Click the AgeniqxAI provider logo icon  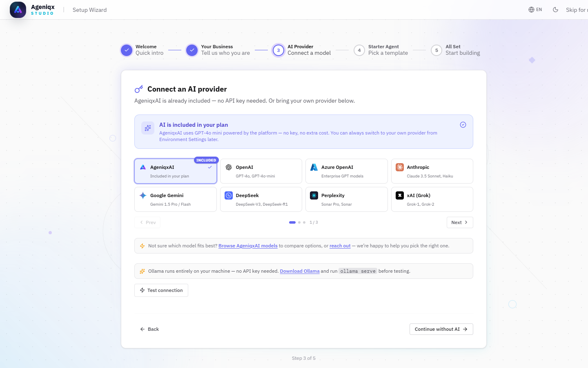pyautogui.click(x=143, y=167)
